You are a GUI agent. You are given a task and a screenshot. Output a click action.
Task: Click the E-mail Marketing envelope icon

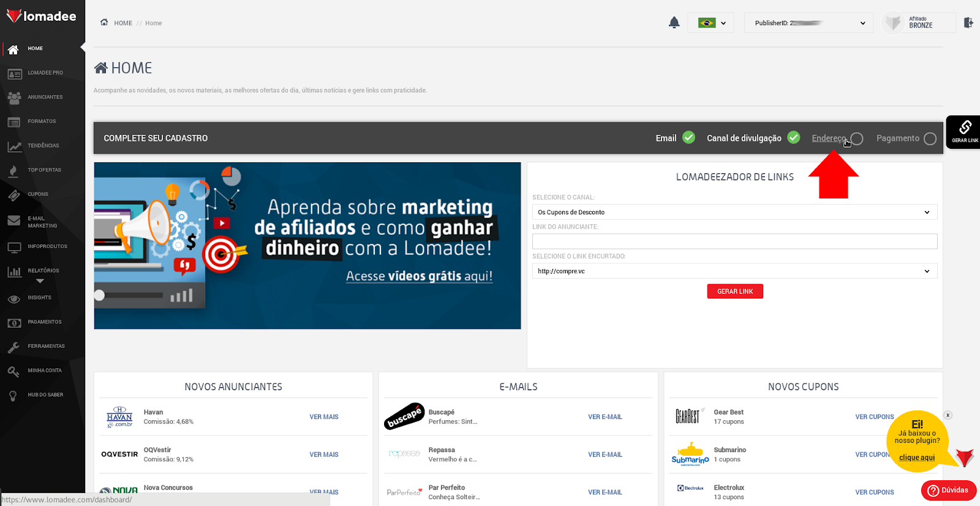pos(14,221)
